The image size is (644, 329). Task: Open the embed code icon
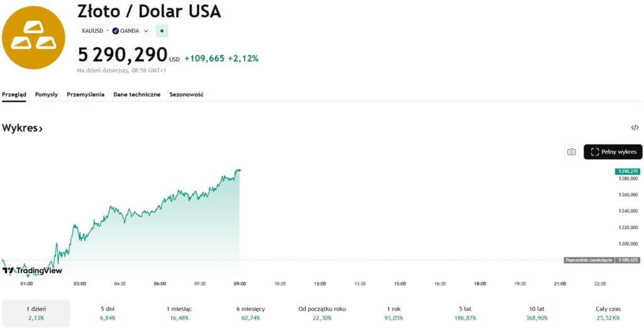[635, 128]
